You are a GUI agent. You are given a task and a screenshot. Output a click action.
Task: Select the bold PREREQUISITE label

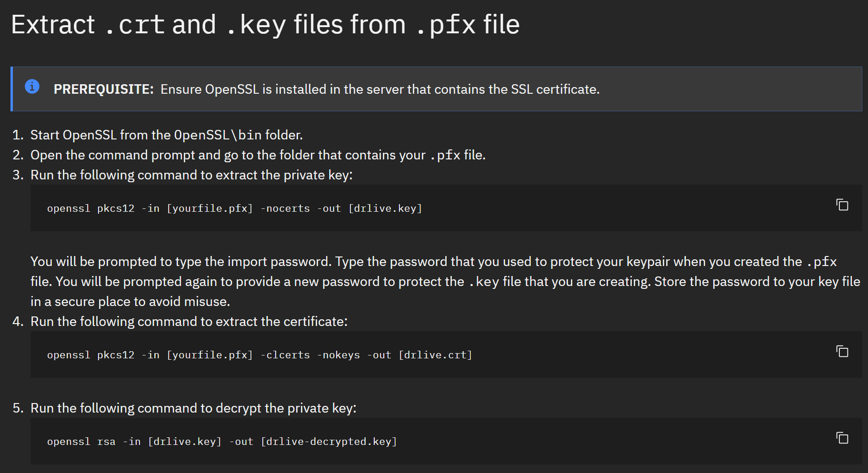[x=103, y=89]
